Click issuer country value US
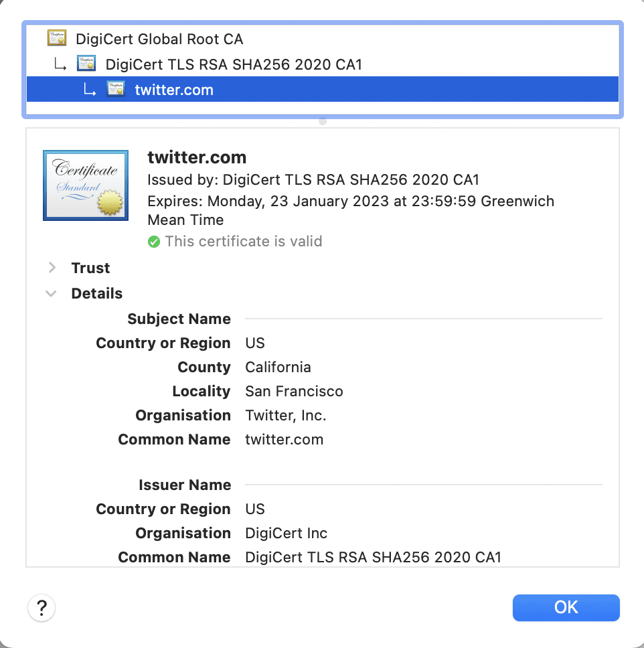Viewport: 644px width, 648px height. [254, 509]
